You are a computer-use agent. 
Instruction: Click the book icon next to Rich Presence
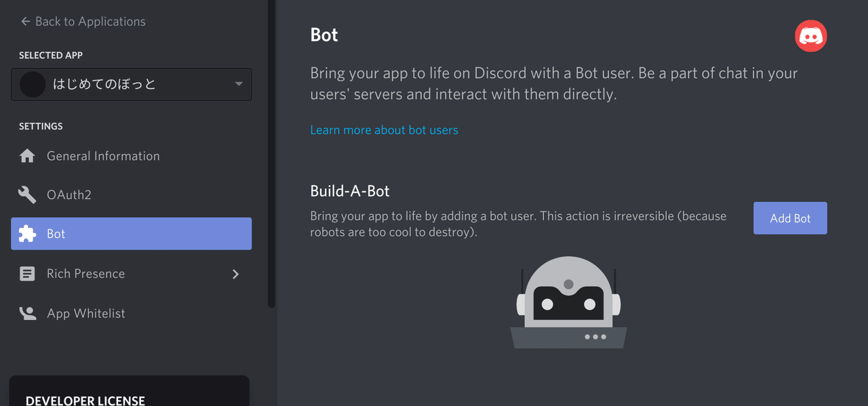[27, 273]
